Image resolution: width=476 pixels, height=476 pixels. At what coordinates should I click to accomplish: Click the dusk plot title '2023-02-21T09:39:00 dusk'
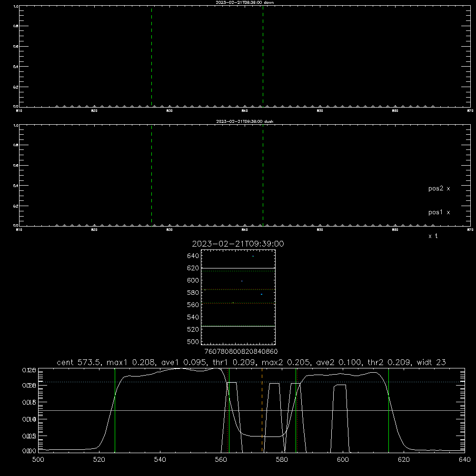coord(245,121)
